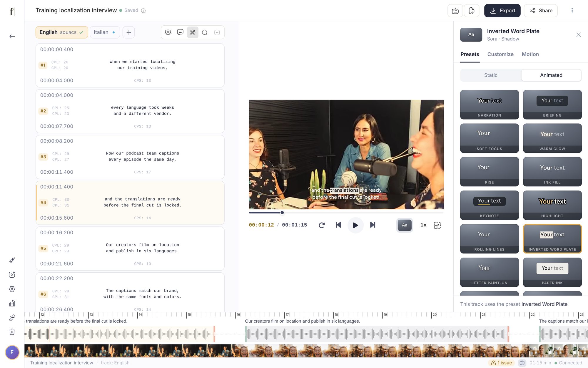Click the saved status info icon
The width and height of the screenshot is (588, 368).
click(143, 11)
